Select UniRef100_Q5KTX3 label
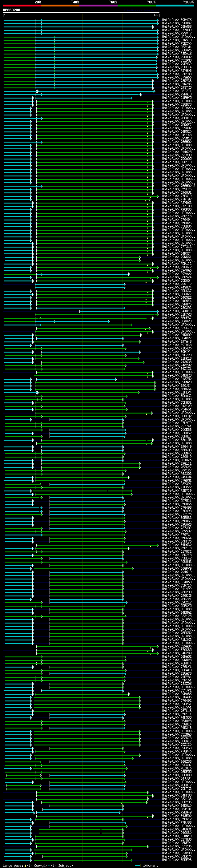 tap(176, 789)
